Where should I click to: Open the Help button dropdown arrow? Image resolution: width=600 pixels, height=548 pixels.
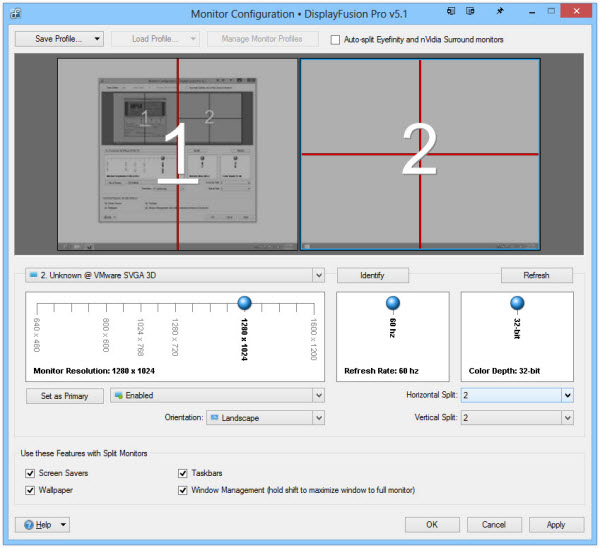tap(63, 525)
